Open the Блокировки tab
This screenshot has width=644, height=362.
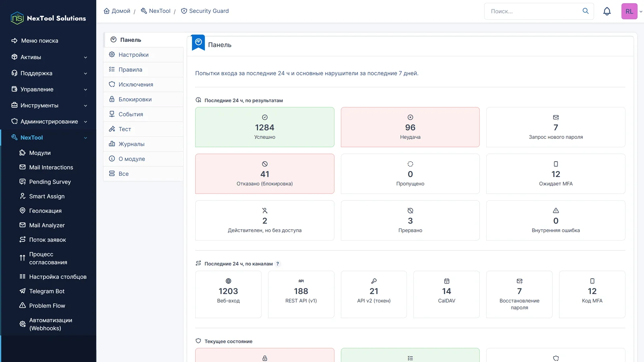coord(143,99)
